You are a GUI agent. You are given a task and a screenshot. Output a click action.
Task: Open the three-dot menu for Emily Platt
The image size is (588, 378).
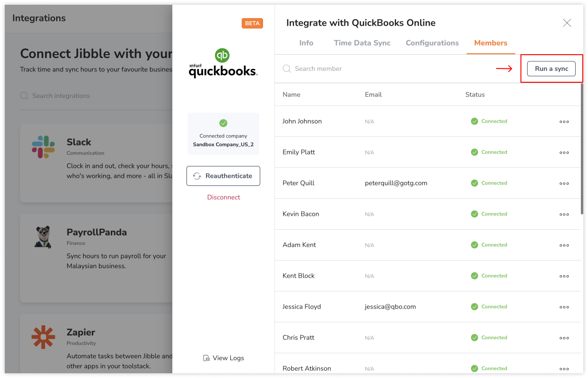[x=564, y=153]
